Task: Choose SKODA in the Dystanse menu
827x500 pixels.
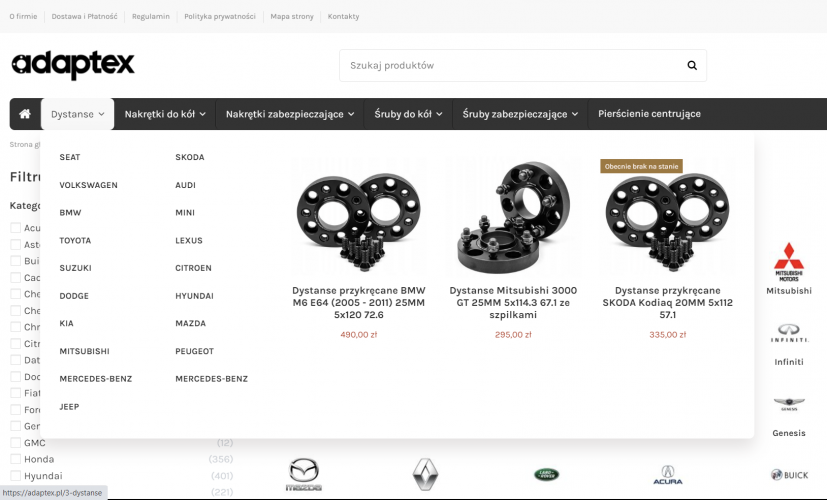Action: pyautogui.click(x=190, y=157)
